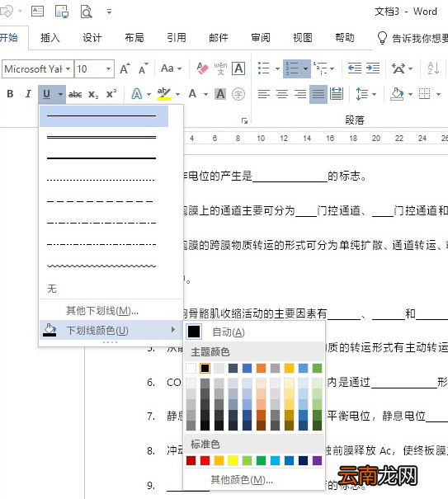Apply font color A icon

[x=192, y=94]
